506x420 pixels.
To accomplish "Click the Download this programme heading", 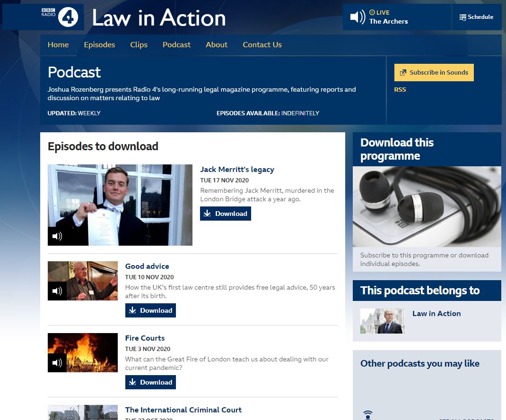I will 397,149.
